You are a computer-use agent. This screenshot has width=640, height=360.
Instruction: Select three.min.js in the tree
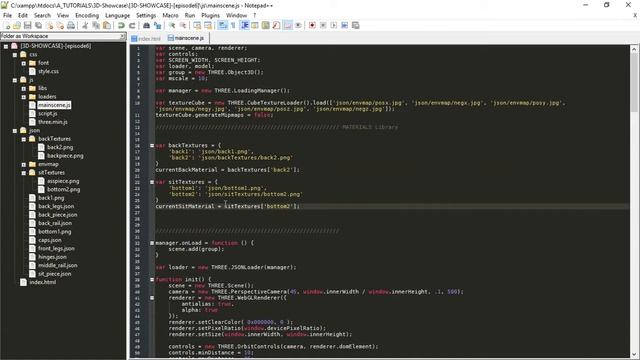tap(53, 122)
